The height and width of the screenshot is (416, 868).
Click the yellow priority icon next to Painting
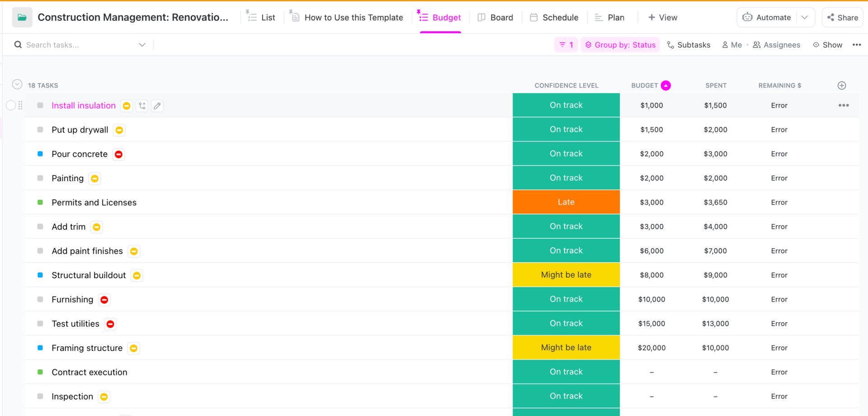pos(94,179)
